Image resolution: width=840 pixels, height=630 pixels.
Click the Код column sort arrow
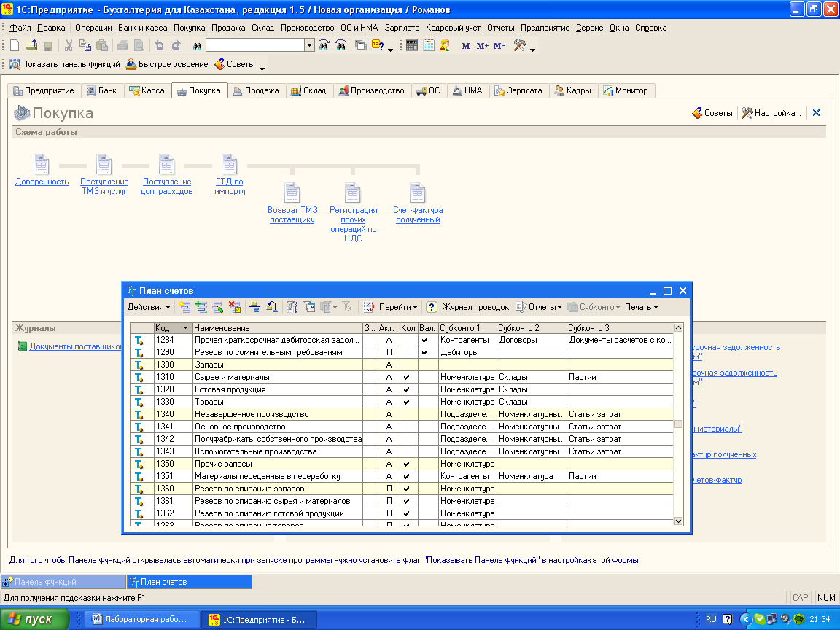[x=185, y=328]
